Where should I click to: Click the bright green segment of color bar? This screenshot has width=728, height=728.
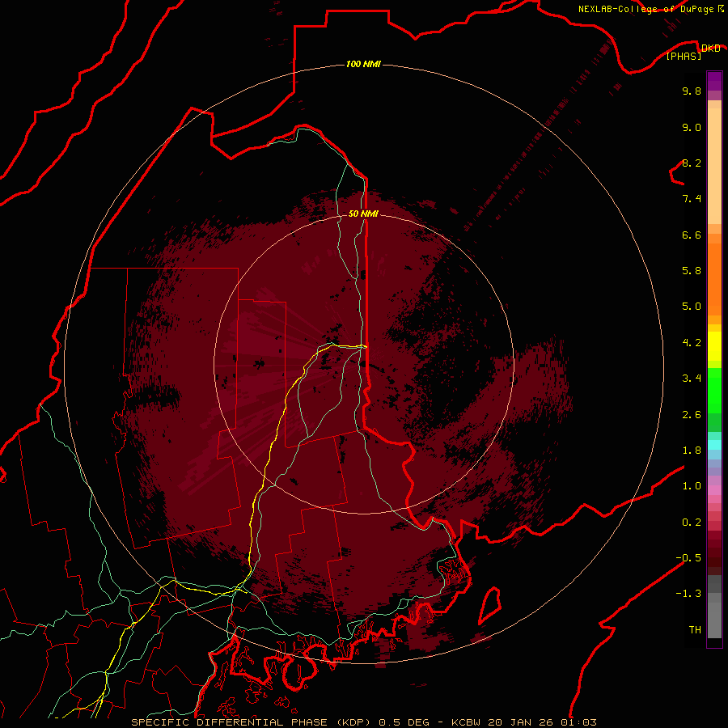714,390
